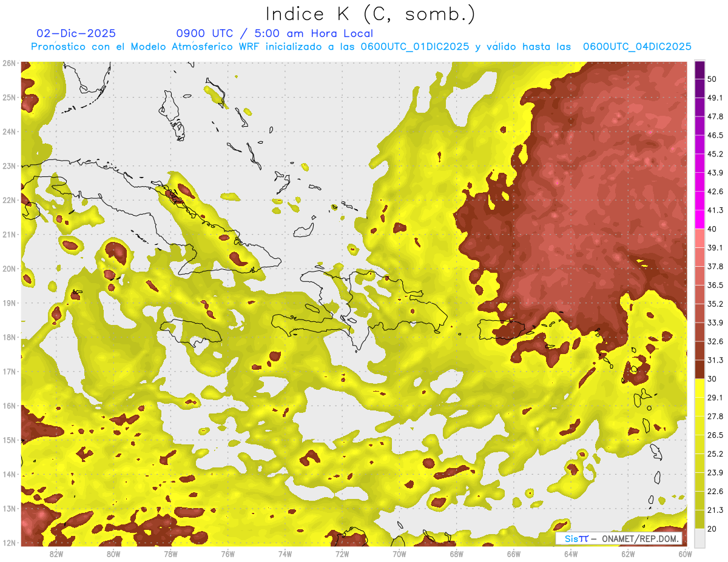
Task: Pick the magenta swatch between 40 and 41.3
Action: 699,219
